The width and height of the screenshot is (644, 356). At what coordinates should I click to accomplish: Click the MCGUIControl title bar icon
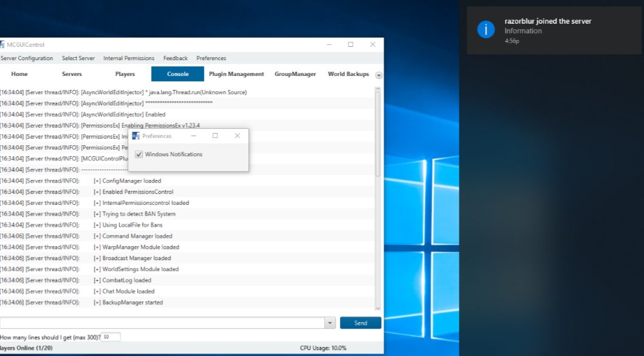click(x=2, y=44)
